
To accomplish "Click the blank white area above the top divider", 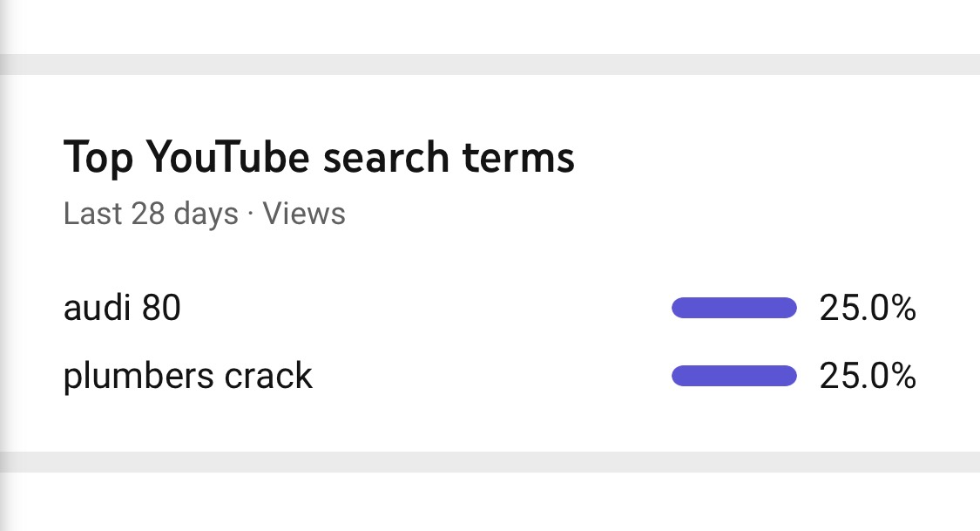I will point(490,27).
